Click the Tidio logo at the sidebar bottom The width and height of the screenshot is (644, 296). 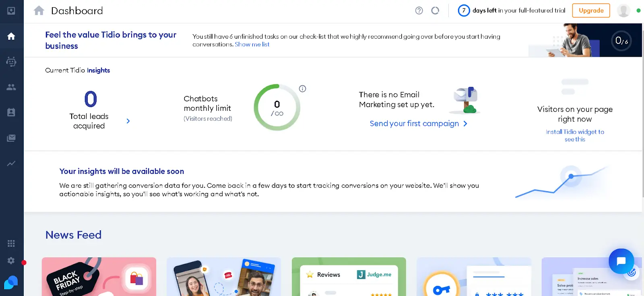tap(11, 282)
